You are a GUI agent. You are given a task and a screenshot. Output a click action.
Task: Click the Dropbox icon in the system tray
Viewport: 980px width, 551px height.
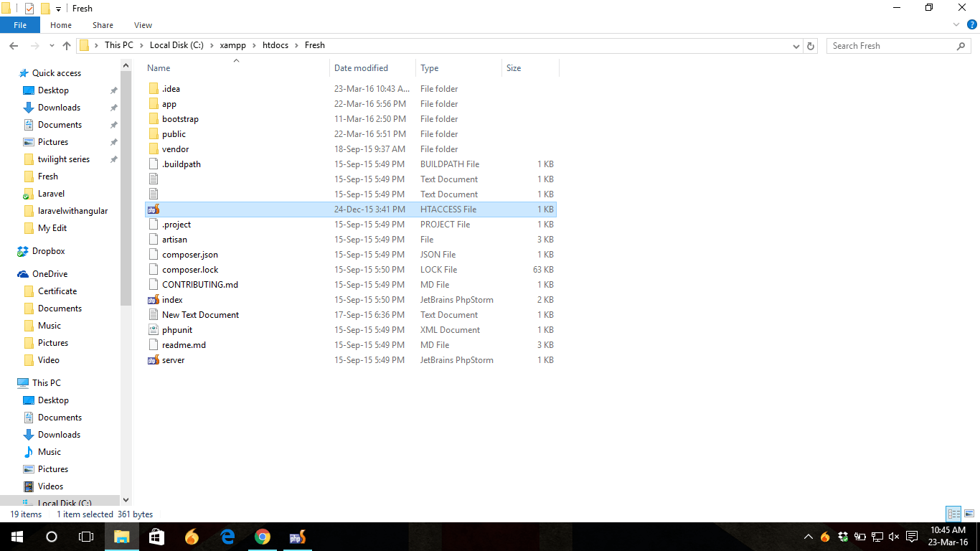[x=843, y=537]
